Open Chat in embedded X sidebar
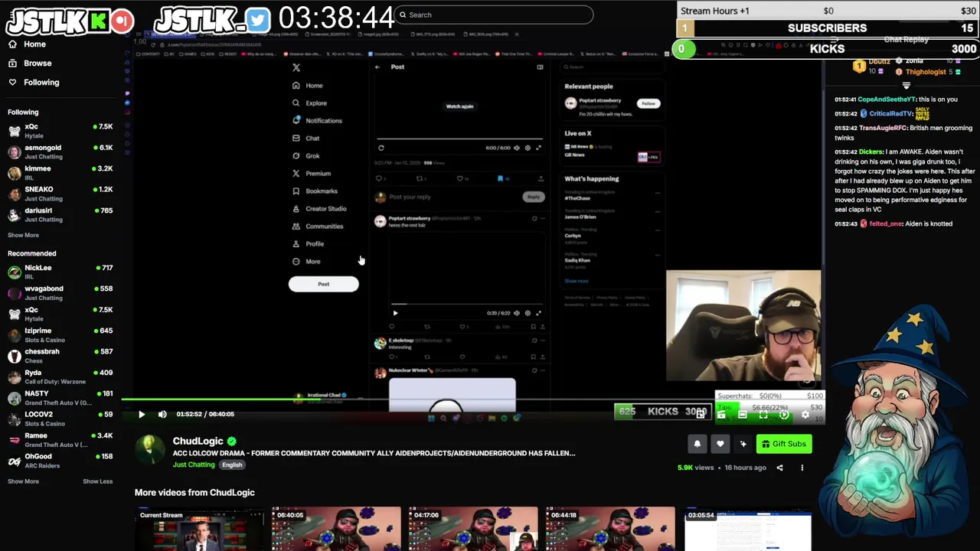The width and height of the screenshot is (980, 551). click(x=306, y=139)
